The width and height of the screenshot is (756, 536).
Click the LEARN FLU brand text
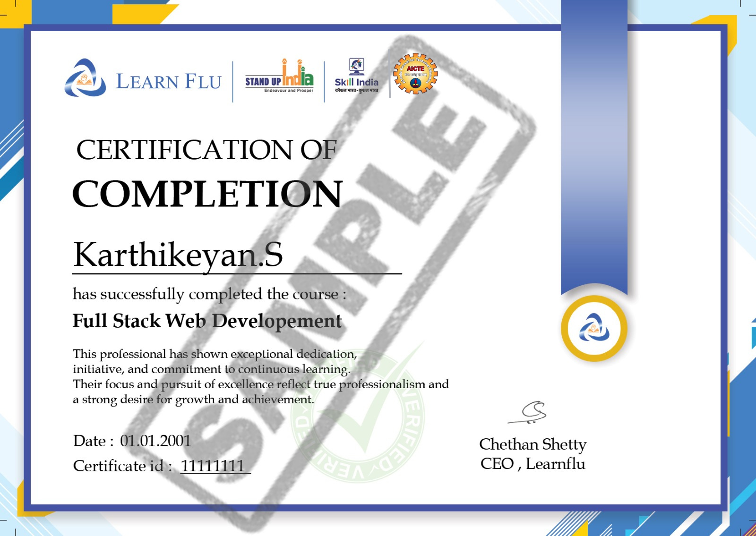[x=169, y=82]
